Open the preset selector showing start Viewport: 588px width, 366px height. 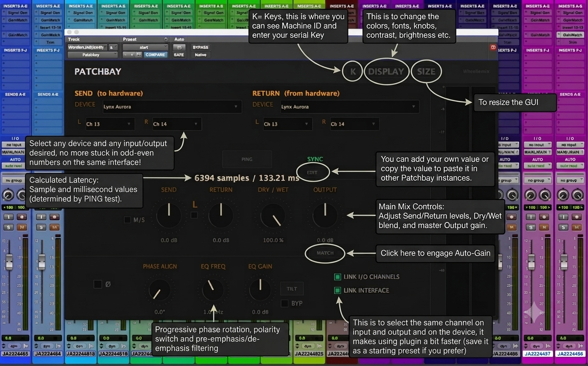[145, 47]
